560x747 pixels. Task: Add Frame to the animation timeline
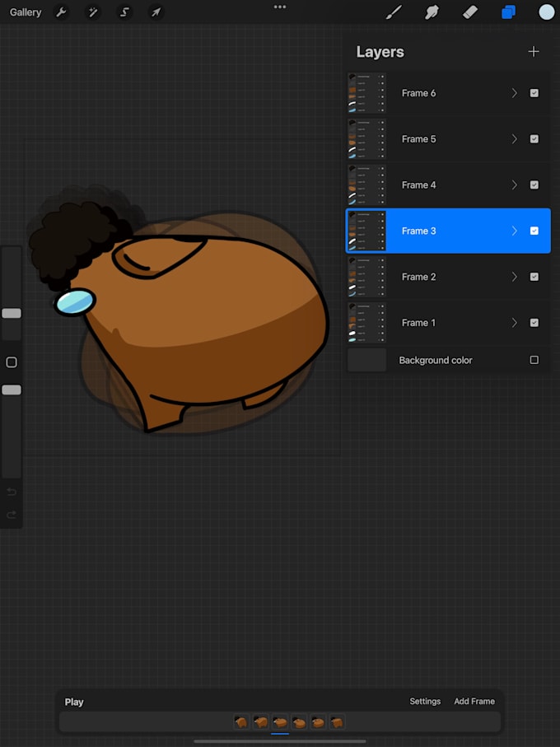tap(474, 701)
